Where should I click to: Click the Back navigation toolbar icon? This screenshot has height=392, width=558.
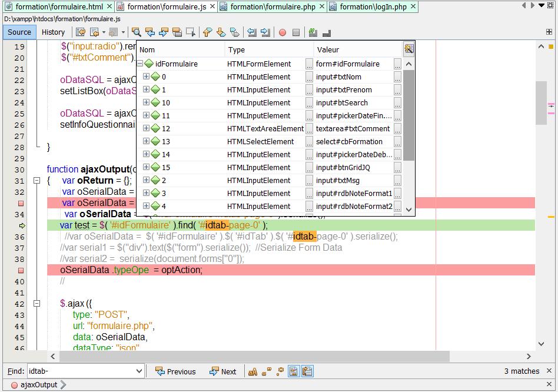coord(94,32)
